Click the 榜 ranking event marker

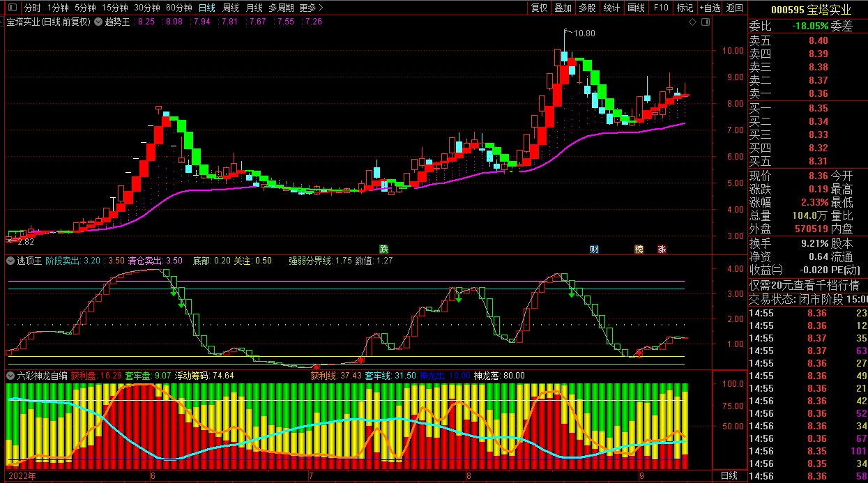[639, 249]
